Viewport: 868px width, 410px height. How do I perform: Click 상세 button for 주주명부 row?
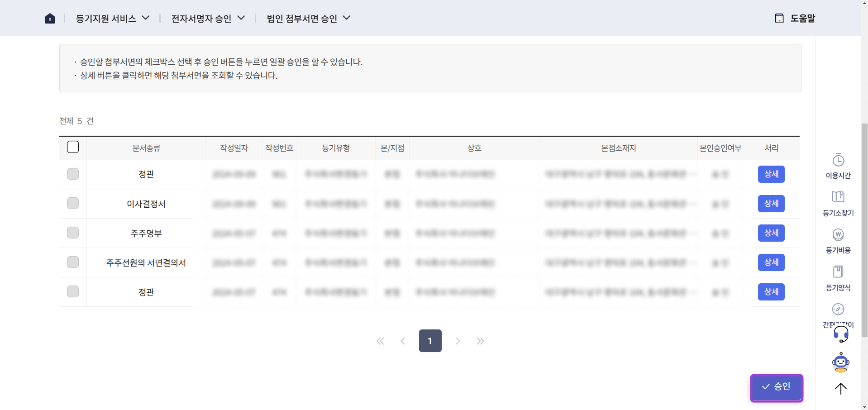tap(771, 233)
